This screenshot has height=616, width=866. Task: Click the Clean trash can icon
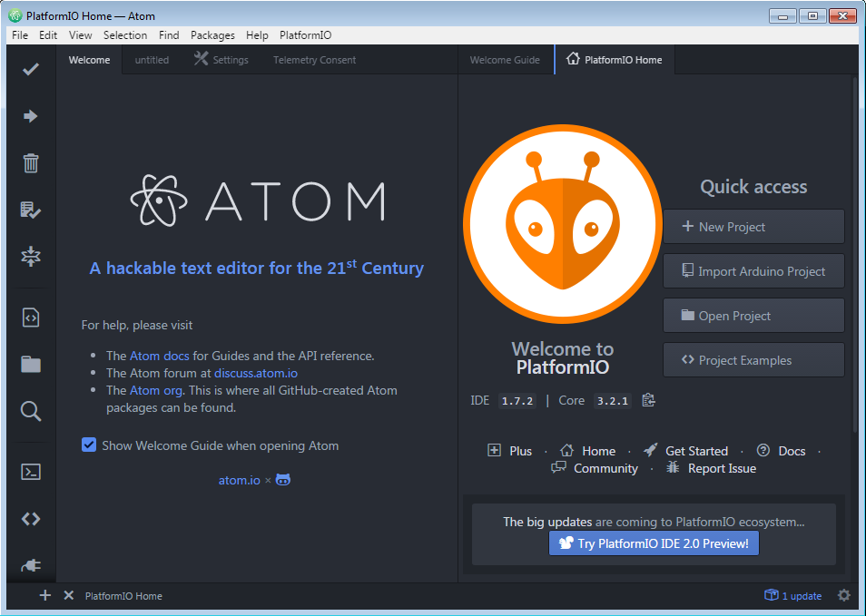point(30,162)
